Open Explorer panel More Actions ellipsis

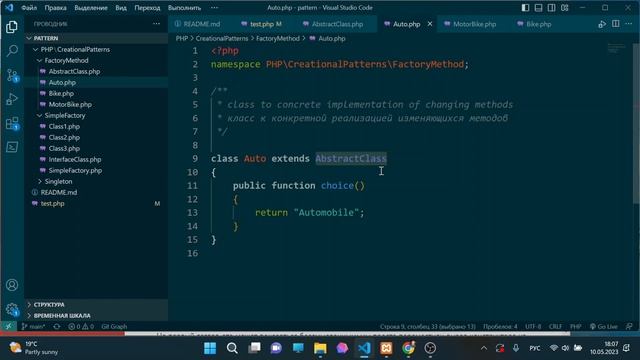[x=156, y=24]
